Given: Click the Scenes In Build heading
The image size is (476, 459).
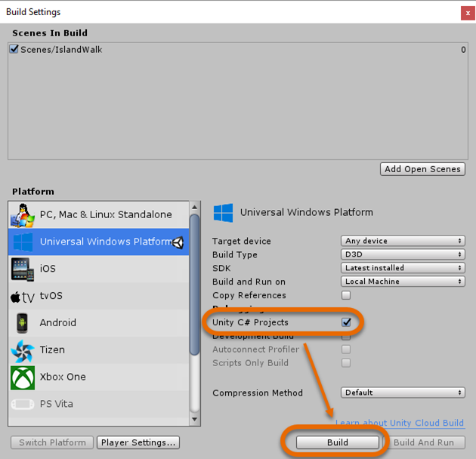Looking at the screenshot, I should click(50, 32).
